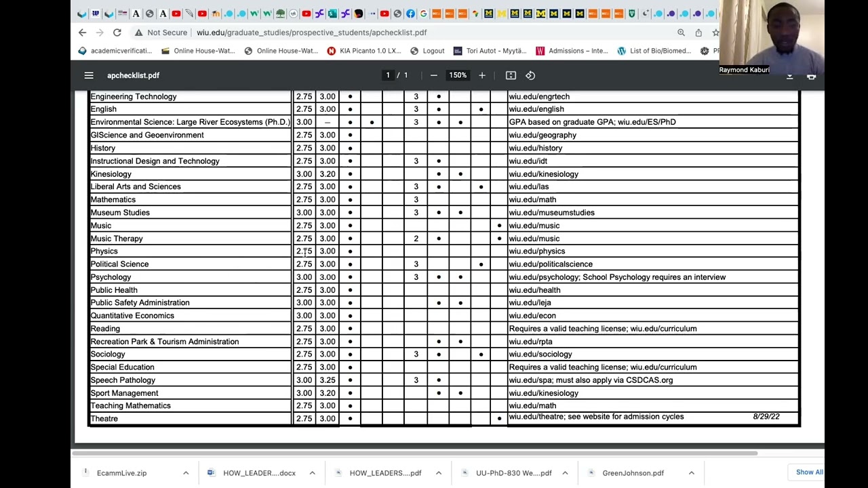The height and width of the screenshot is (488, 868).
Task: Open the EcammLive.zip downloaded file
Action: point(121,473)
